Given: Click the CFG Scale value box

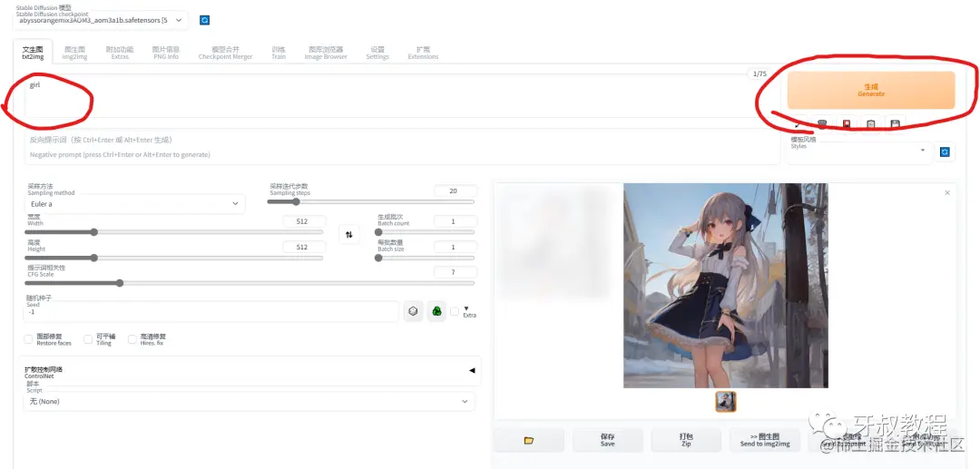Looking at the screenshot, I should [455, 272].
